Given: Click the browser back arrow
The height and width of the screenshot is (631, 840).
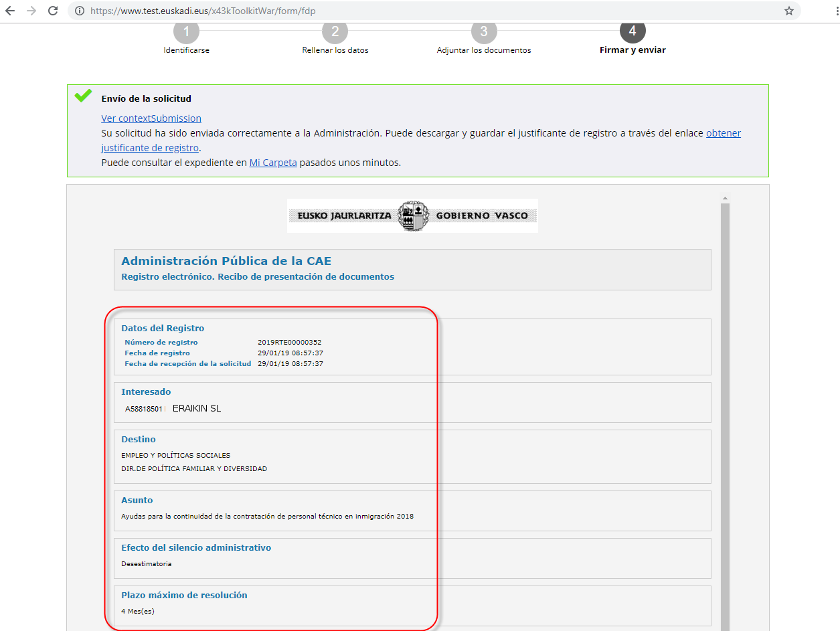Looking at the screenshot, I should (10, 11).
